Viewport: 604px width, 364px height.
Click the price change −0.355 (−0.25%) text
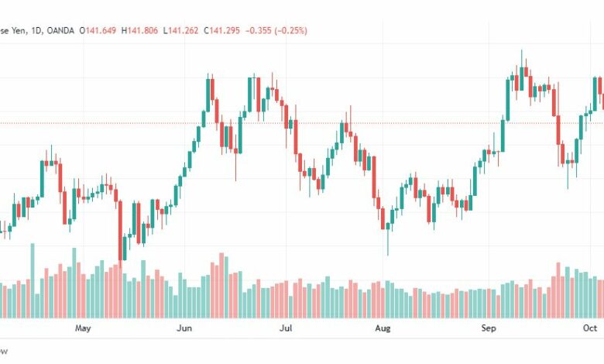click(x=276, y=30)
